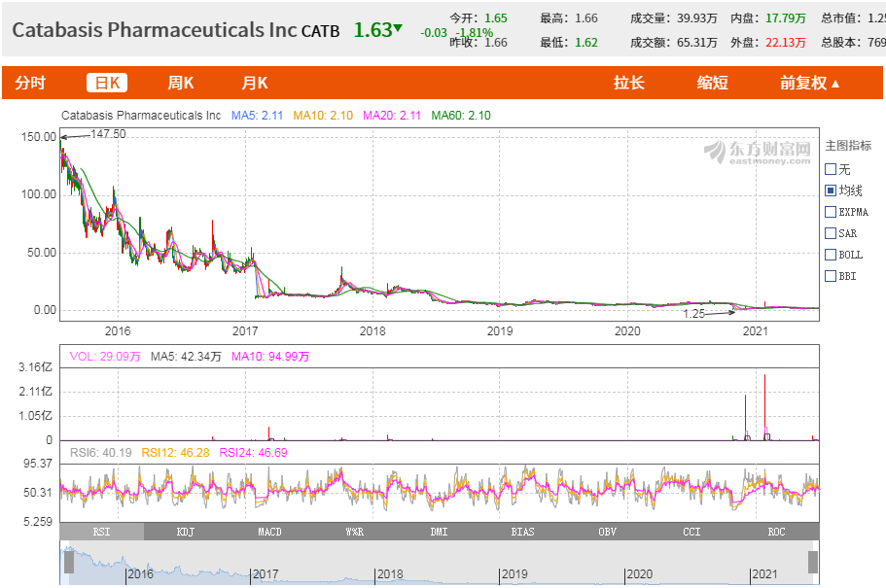886x588 pixels.
Task: Switch to the MACD indicator tab
Action: (x=269, y=532)
